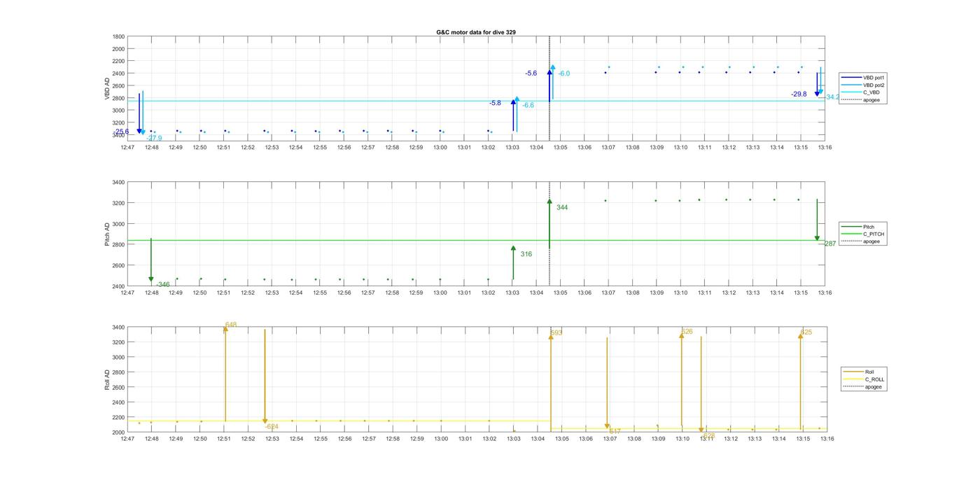Click the '-5.8' VBD data label
980x485 pixels.
point(495,103)
